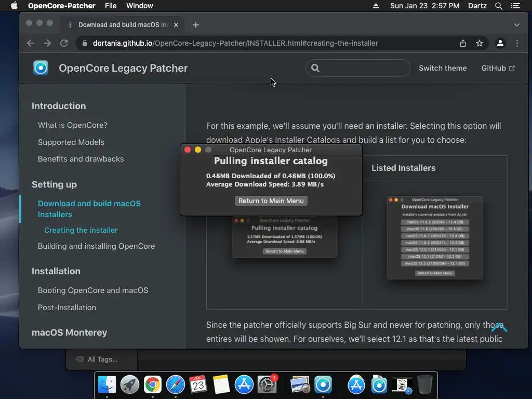Open Google Chrome from the Dock

153,385
